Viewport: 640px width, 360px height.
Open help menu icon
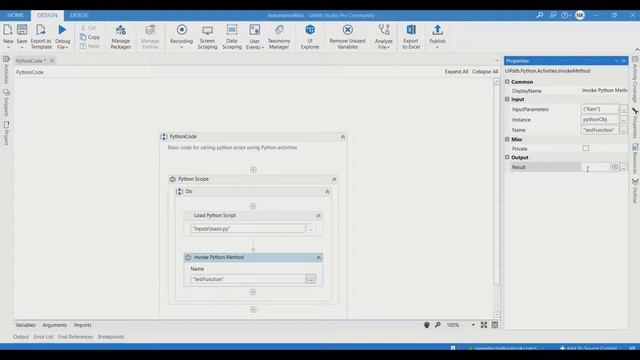pos(565,15)
